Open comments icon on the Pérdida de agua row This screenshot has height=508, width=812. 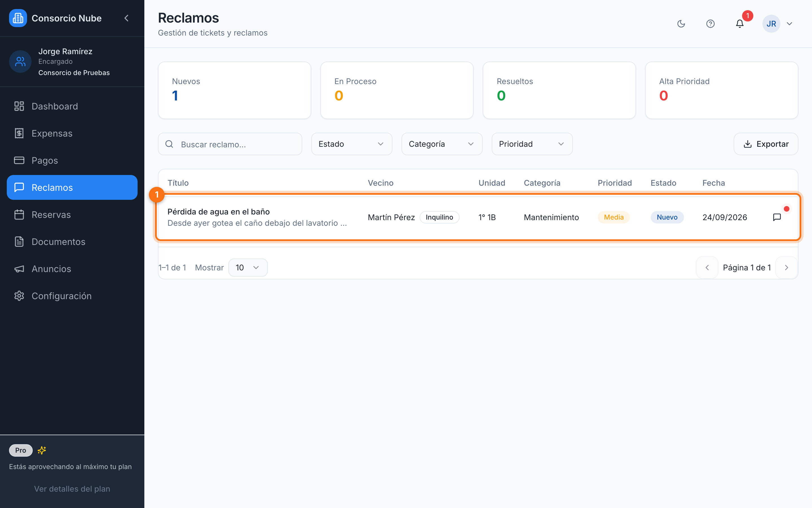pyautogui.click(x=777, y=217)
